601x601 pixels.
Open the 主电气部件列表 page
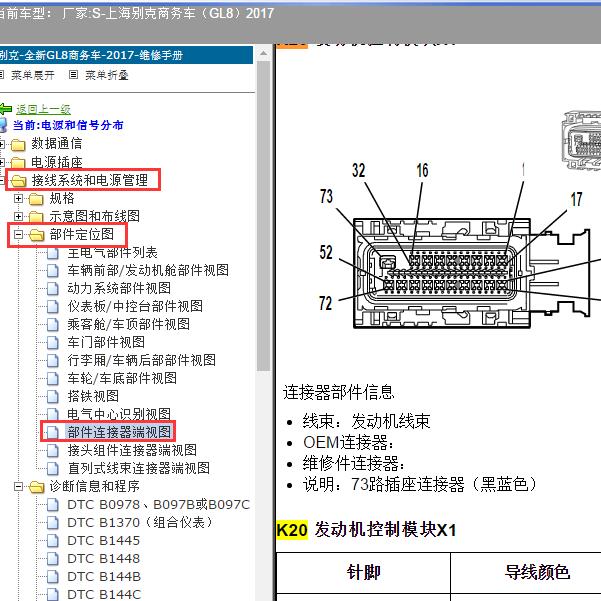(112, 252)
